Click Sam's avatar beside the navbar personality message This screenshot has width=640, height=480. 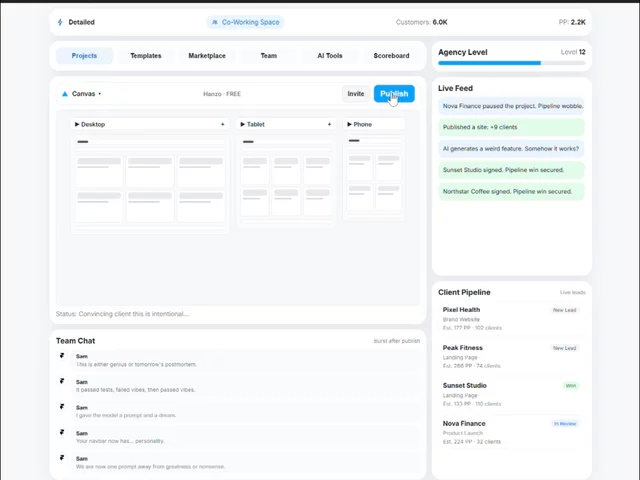coord(62,432)
